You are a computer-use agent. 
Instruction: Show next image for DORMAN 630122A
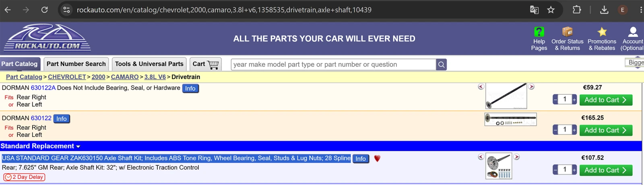[531, 87]
